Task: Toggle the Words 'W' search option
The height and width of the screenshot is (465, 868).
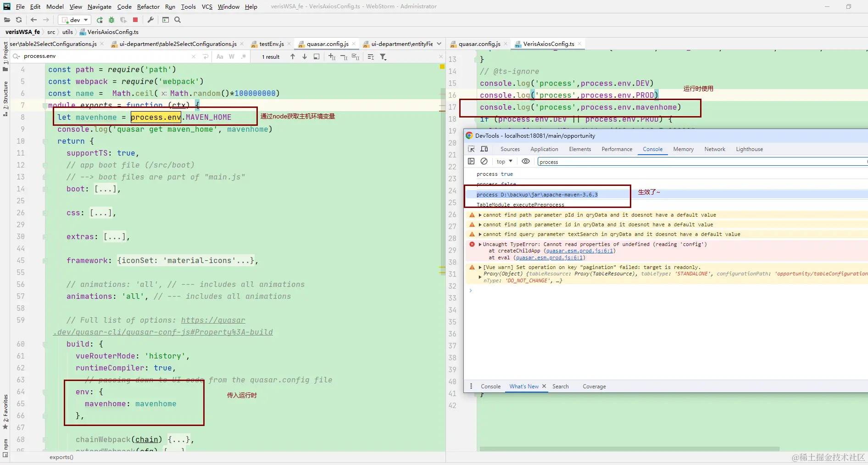Action: tap(232, 56)
